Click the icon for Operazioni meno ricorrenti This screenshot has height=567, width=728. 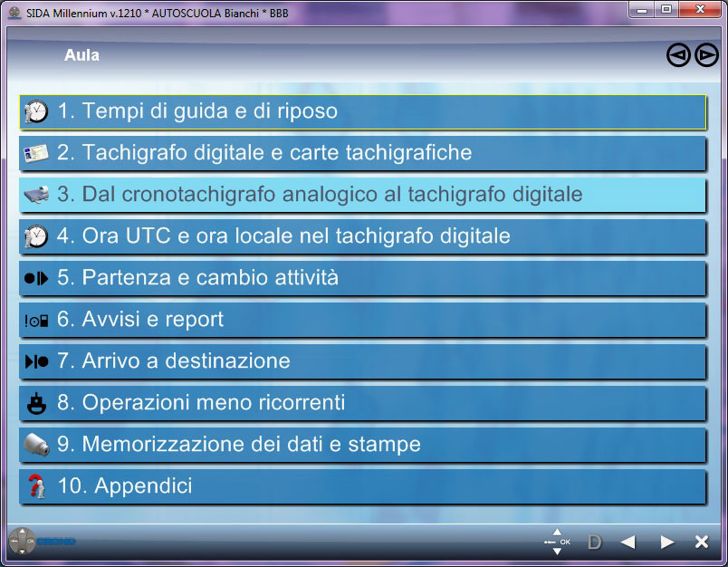tap(36, 403)
